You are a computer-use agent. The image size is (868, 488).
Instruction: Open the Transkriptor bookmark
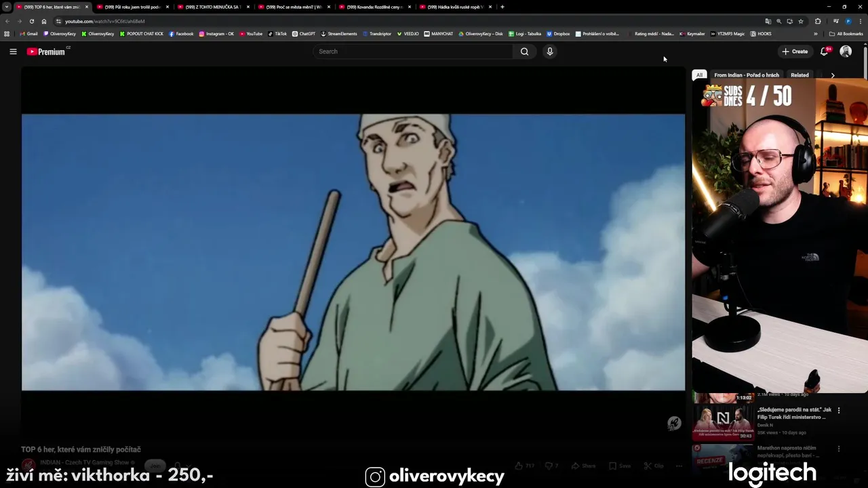click(376, 34)
